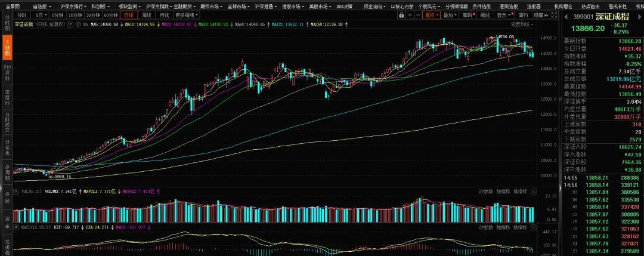Click 加指标 on VOL panel
This screenshot has height=256, width=644.
(x=503, y=192)
